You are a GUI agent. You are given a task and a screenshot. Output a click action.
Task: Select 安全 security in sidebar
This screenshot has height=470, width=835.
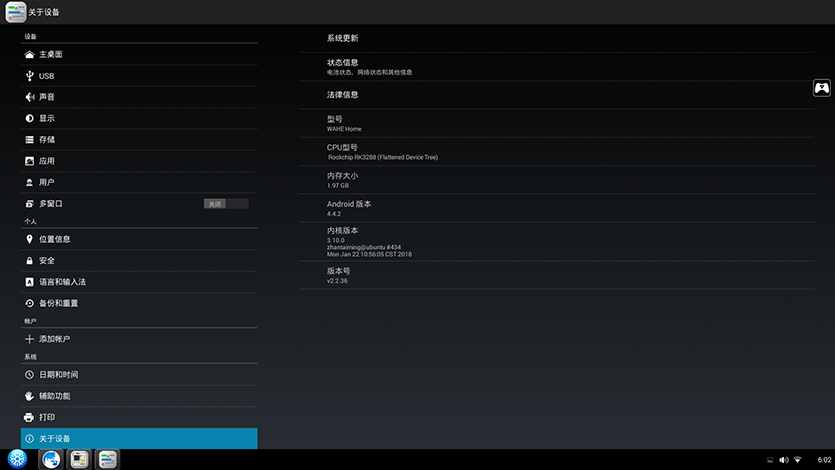click(x=47, y=261)
